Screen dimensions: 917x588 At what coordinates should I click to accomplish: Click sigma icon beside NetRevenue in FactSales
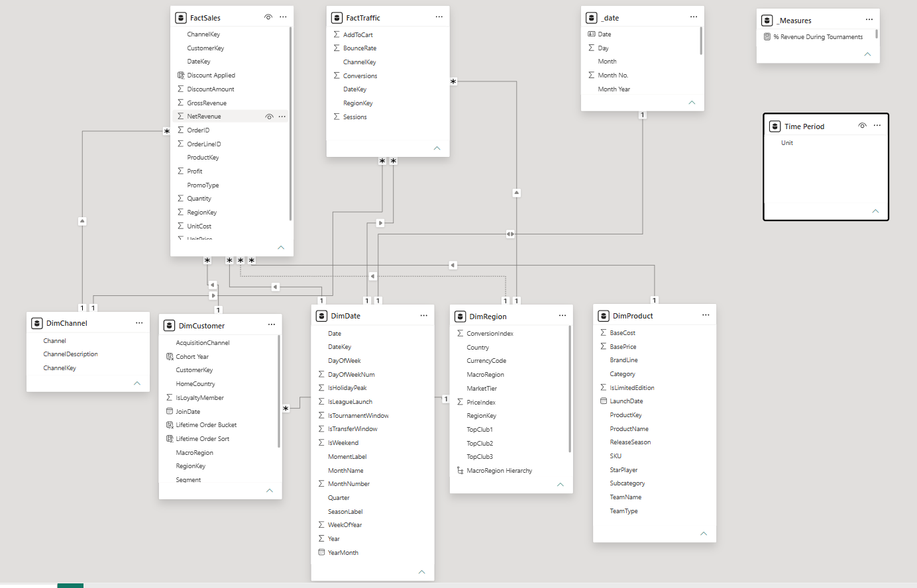pyautogui.click(x=181, y=116)
